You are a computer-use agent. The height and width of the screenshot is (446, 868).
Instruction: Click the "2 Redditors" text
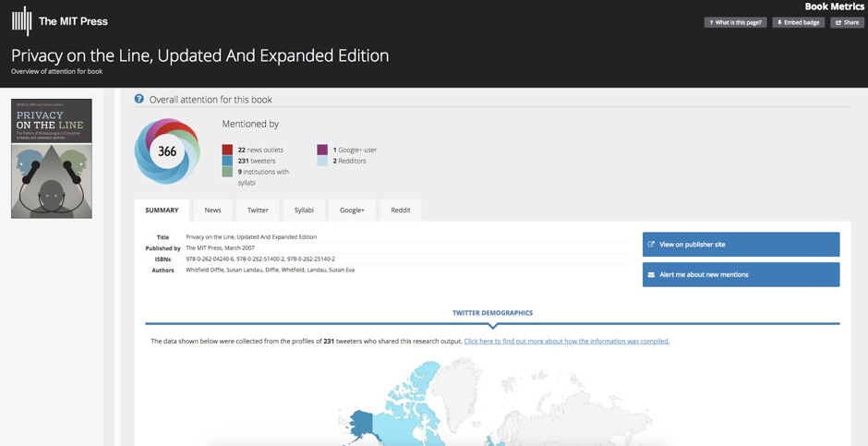tap(349, 161)
